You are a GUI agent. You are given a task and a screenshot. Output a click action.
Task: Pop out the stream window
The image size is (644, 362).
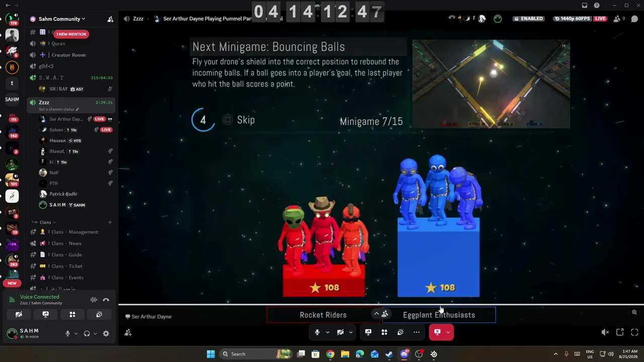point(620,332)
